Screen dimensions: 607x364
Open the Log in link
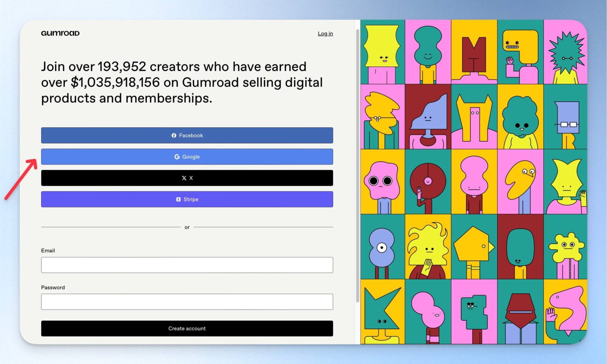[325, 34]
